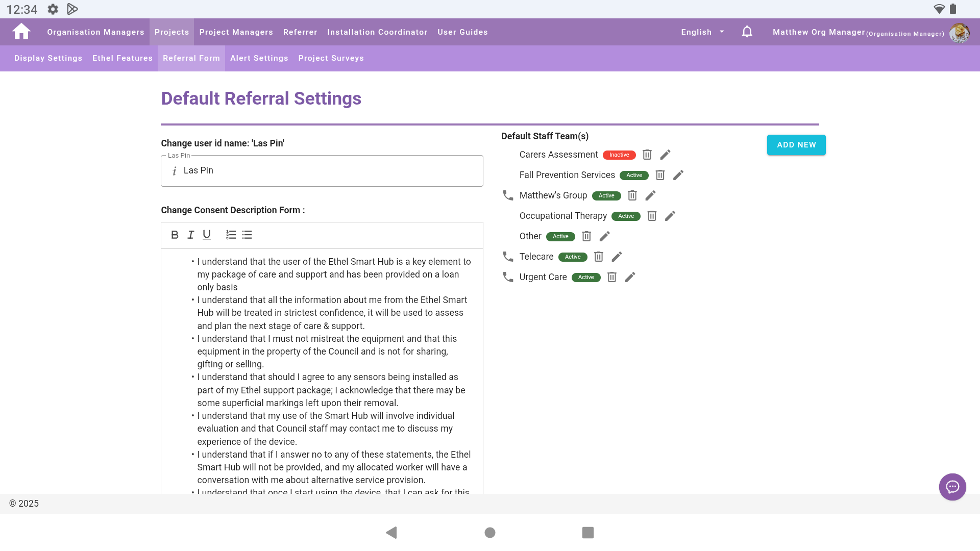
Task: Toggle italic formatting in consent editor
Action: 190,235
